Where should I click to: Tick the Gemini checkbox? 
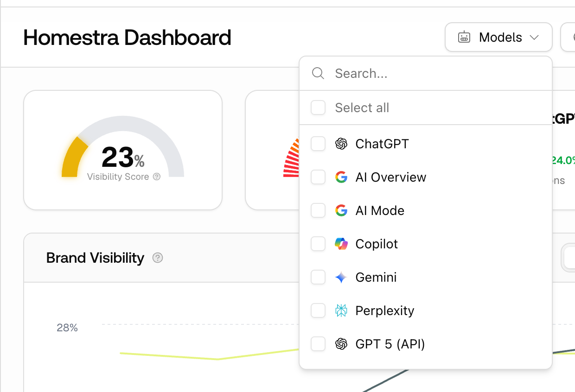click(x=318, y=277)
